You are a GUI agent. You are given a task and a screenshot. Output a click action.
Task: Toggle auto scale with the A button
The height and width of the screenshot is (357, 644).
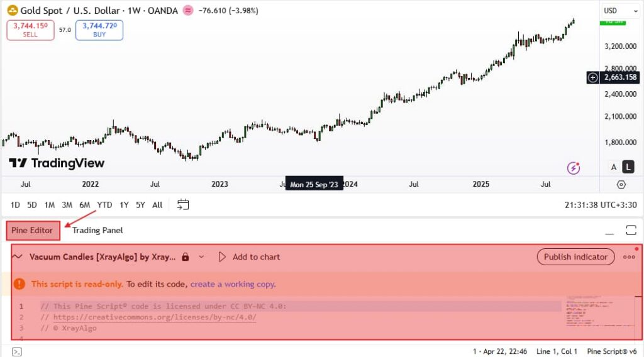pos(614,167)
